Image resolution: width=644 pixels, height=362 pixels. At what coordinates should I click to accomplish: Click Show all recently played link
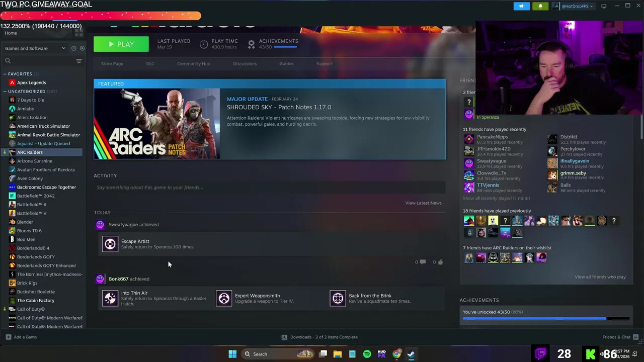pyautogui.click(x=496, y=198)
